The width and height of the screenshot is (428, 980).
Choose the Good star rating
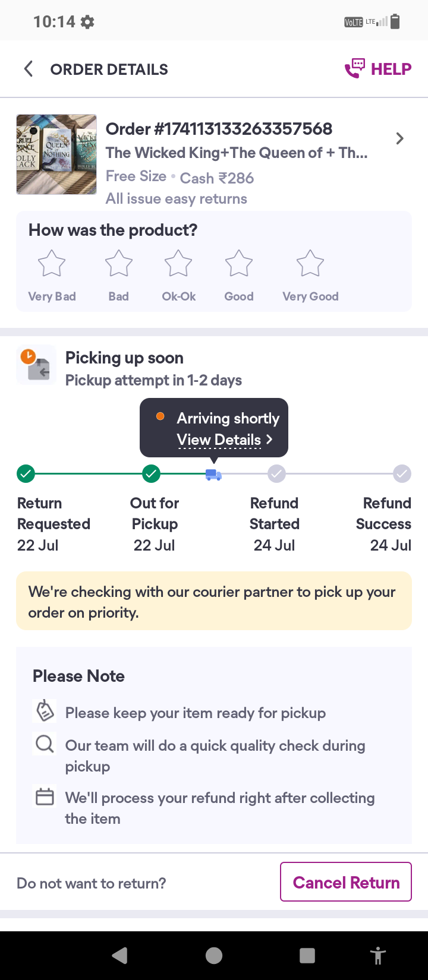point(239,264)
